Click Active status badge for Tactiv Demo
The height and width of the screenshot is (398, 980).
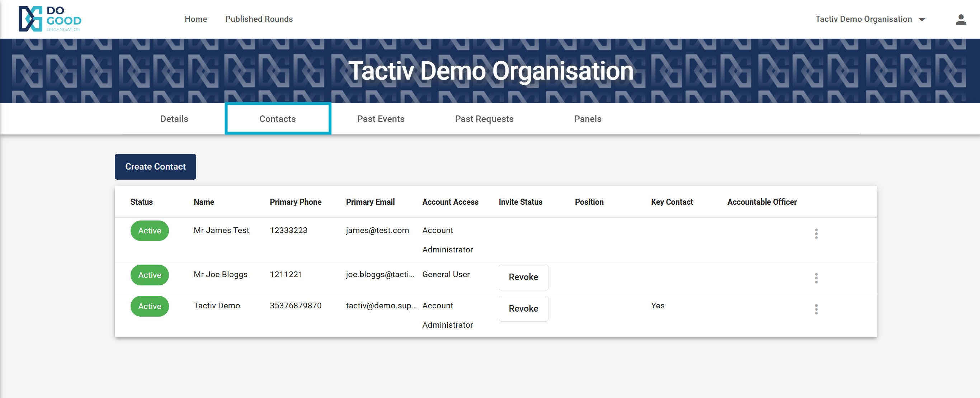[x=150, y=306]
